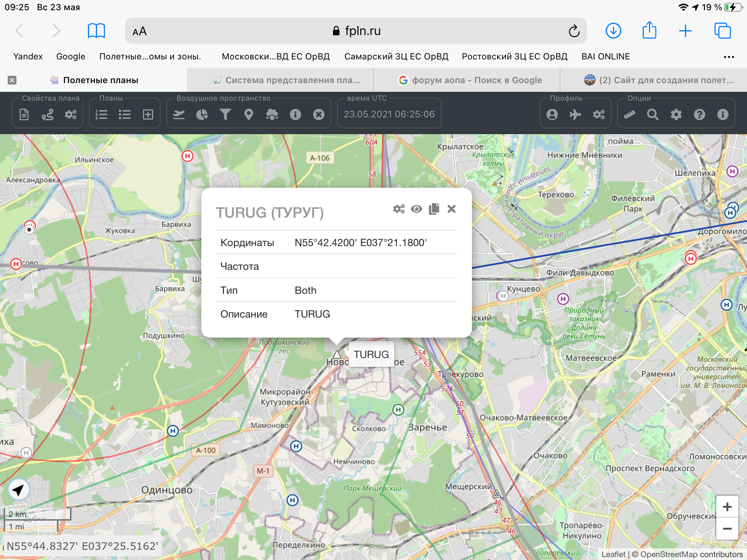Open the map search magnifier icon
747x560 pixels.
click(x=653, y=114)
